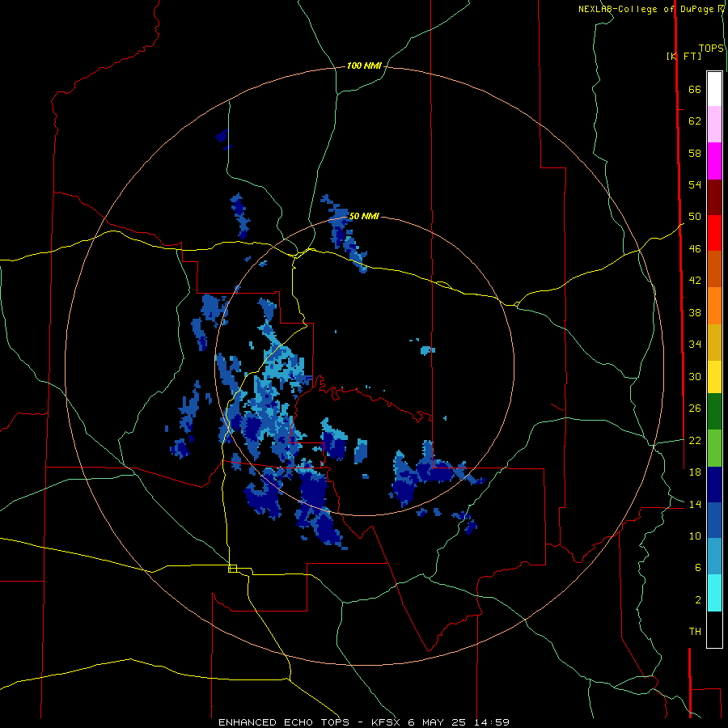Click the legend value 2
This screenshot has height=728, width=728.
698,600
